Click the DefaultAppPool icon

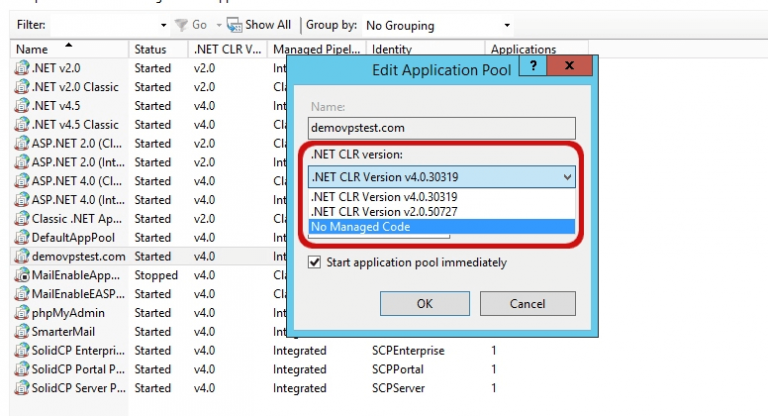[x=22, y=238]
